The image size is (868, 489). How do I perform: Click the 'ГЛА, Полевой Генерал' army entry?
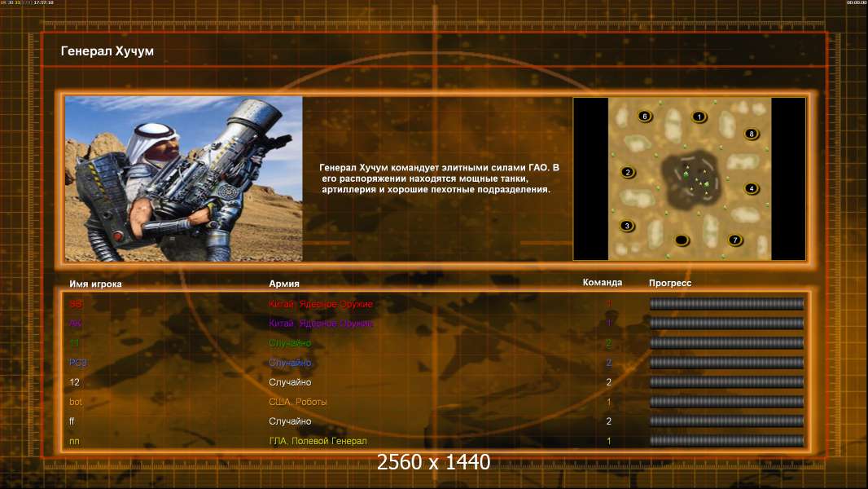click(x=318, y=441)
